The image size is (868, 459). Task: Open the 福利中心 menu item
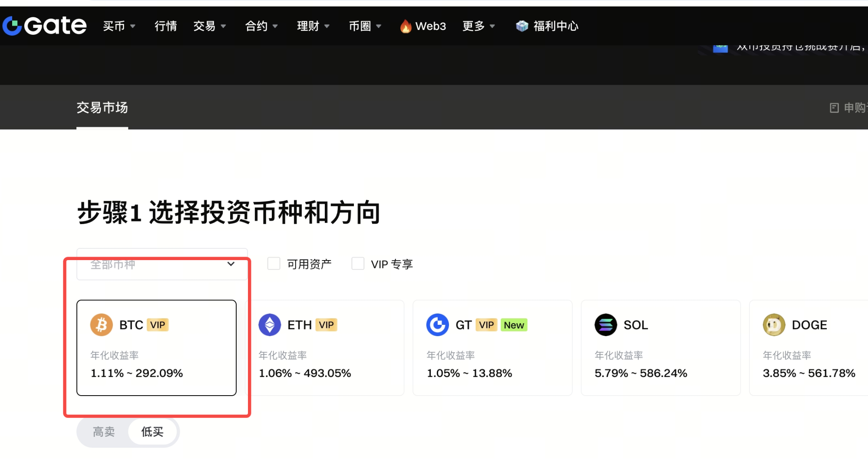547,26
